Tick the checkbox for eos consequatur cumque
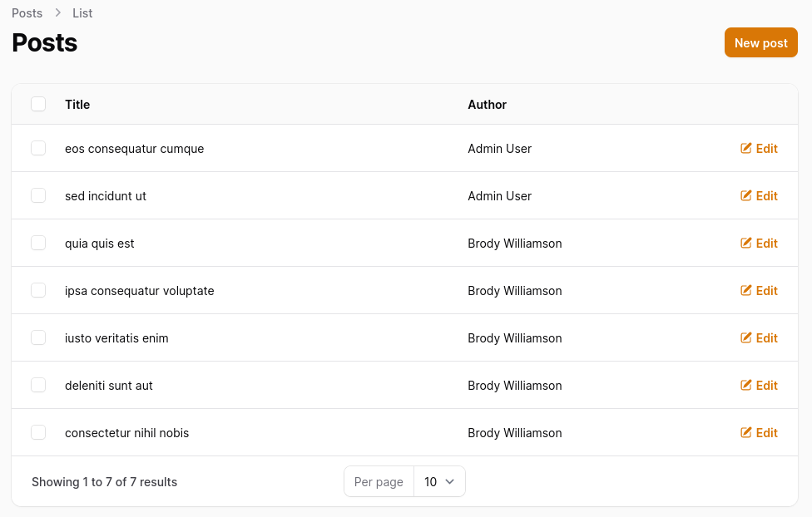 click(38, 148)
